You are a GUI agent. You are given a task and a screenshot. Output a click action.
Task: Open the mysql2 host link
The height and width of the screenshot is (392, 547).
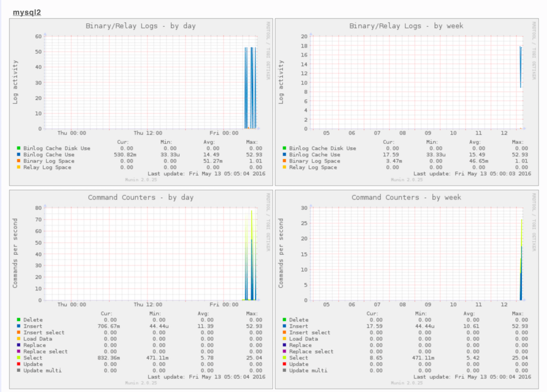[x=27, y=13]
